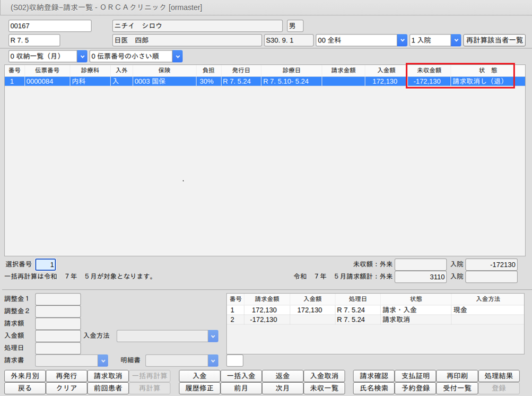Open the 0 収納一覧(月) dropdown
Image resolution: width=532 pixels, height=396 pixels.
tap(82, 56)
